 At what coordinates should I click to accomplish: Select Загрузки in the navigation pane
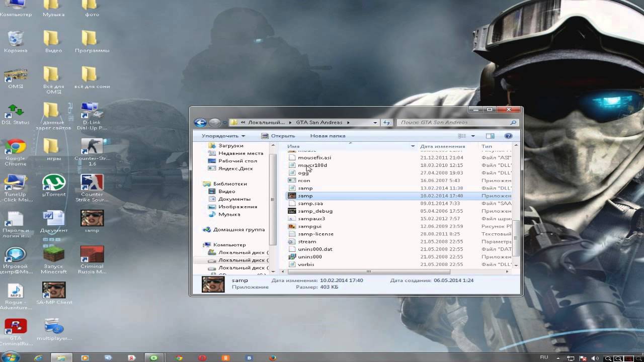coord(231,145)
